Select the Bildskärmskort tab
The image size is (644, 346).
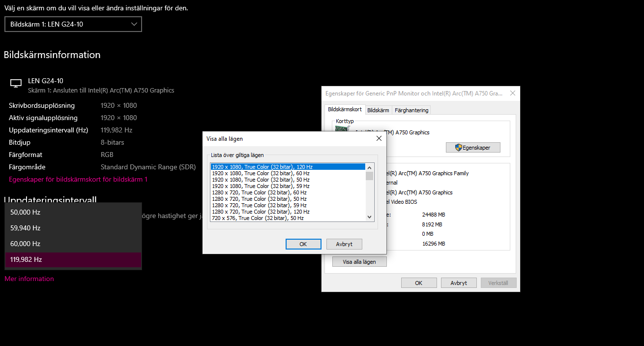[344, 109]
